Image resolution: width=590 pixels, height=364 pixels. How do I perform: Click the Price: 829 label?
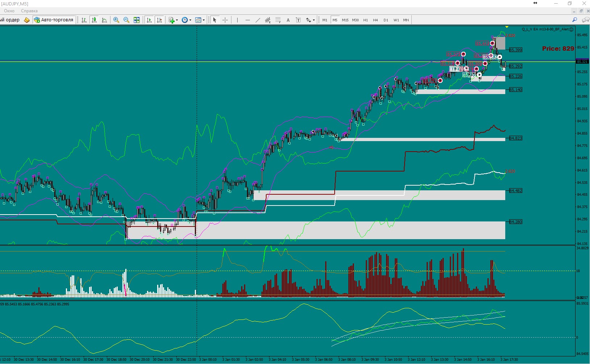click(x=558, y=48)
